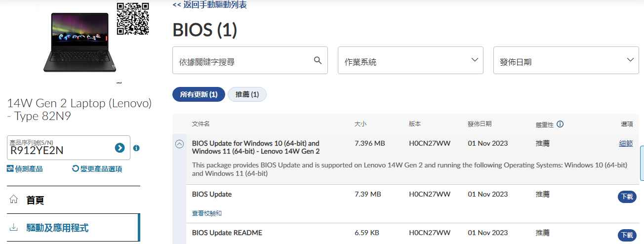Click the search magnifier icon

318,60
